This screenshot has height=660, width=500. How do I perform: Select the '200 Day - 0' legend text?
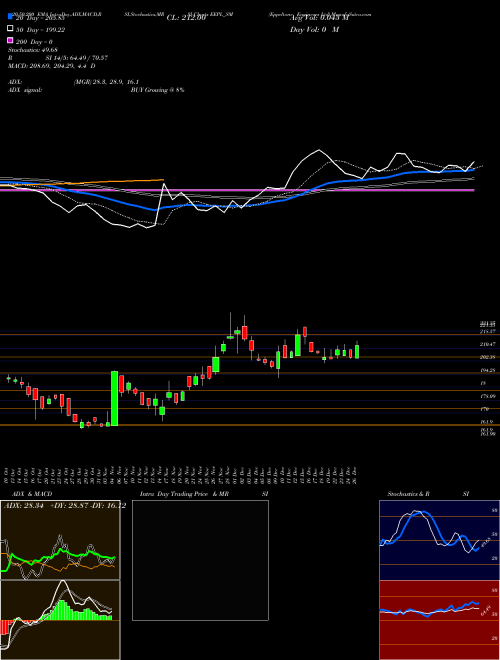(35, 42)
